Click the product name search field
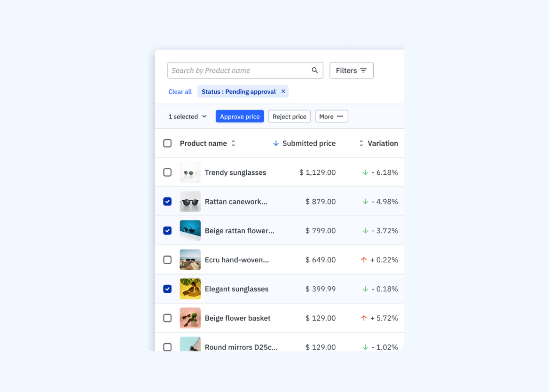This screenshot has height=392, width=549. (235, 70)
